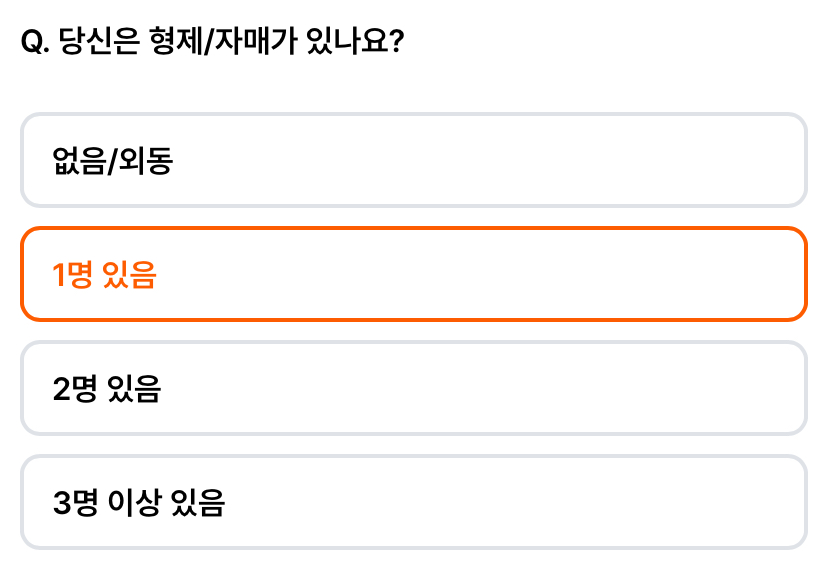Choose the 1명 있음 option
The height and width of the screenshot is (563, 828).
click(413, 274)
